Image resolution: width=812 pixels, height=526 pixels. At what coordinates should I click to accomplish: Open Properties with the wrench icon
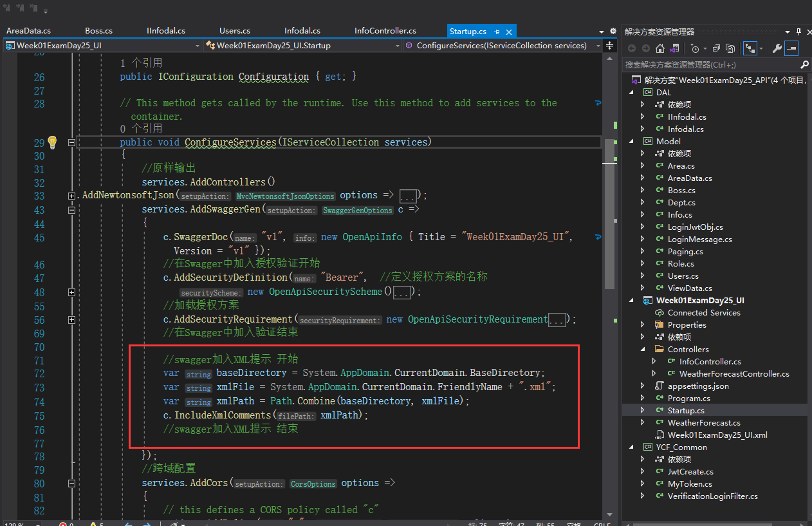point(777,48)
